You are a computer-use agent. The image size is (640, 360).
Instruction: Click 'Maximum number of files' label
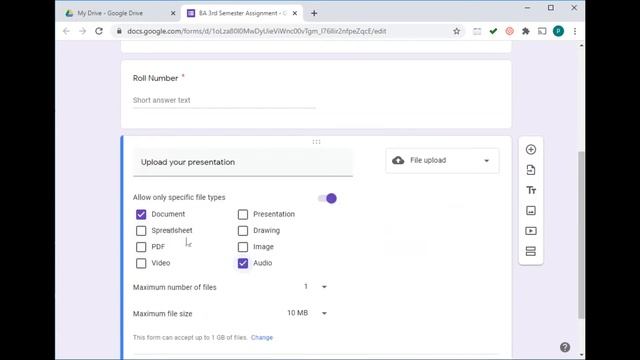[x=175, y=287]
